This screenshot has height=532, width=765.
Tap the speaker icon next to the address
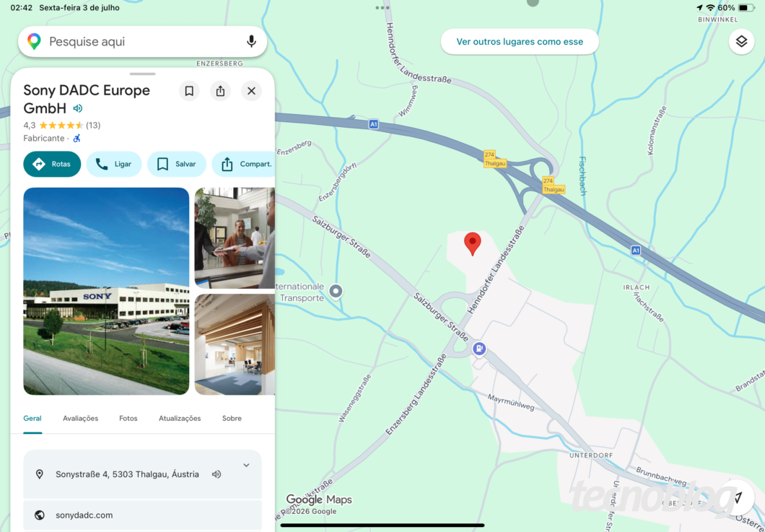[217, 474]
